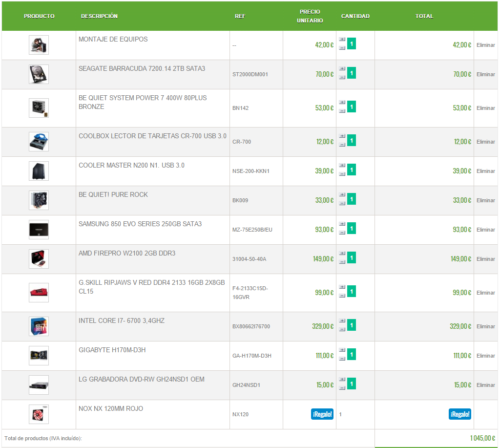Click the ¡Regalo! badge in total column
The width and height of the screenshot is (500, 448).
coord(460,414)
